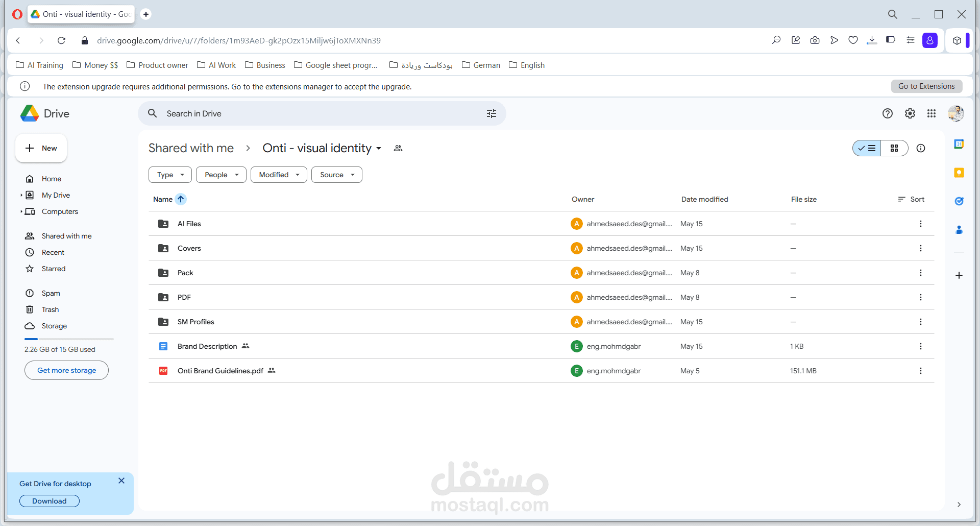This screenshot has width=980, height=526.
Task: Go to Home in the sidebar
Action: coord(52,179)
